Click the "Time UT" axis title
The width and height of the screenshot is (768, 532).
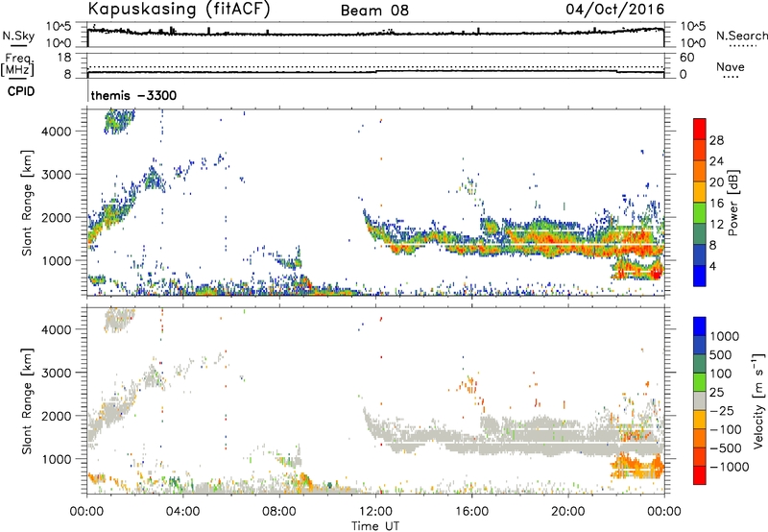click(x=375, y=525)
